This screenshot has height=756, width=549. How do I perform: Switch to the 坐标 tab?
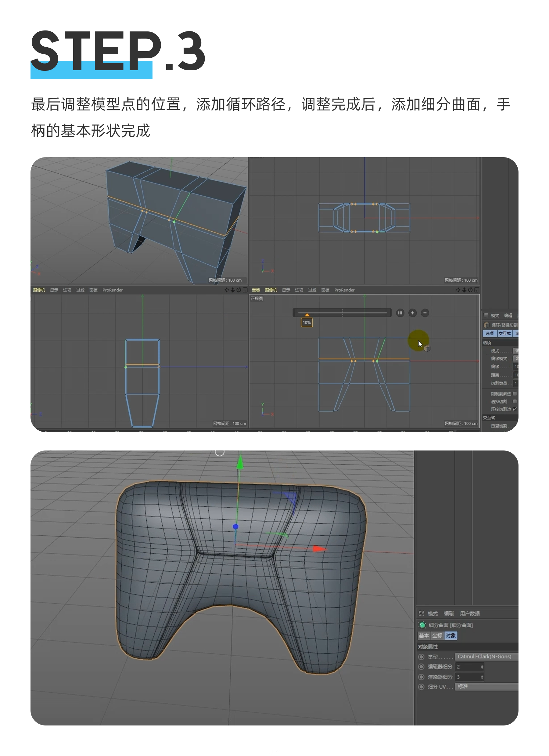437,636
